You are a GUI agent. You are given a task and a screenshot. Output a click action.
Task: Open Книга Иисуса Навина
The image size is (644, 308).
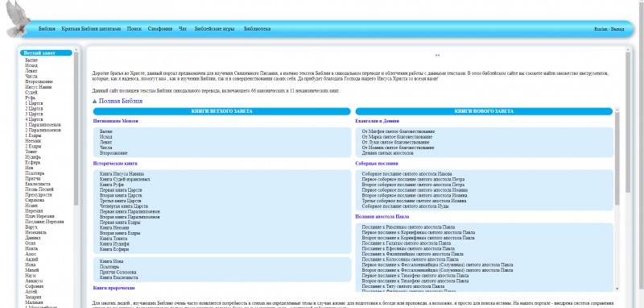[x=122, y=174]
